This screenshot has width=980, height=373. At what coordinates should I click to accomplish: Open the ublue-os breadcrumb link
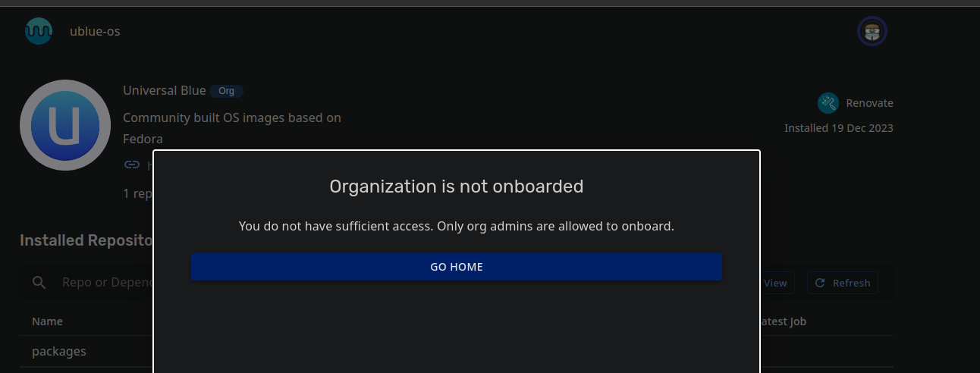pyautogui.click(x=95, y=31)
